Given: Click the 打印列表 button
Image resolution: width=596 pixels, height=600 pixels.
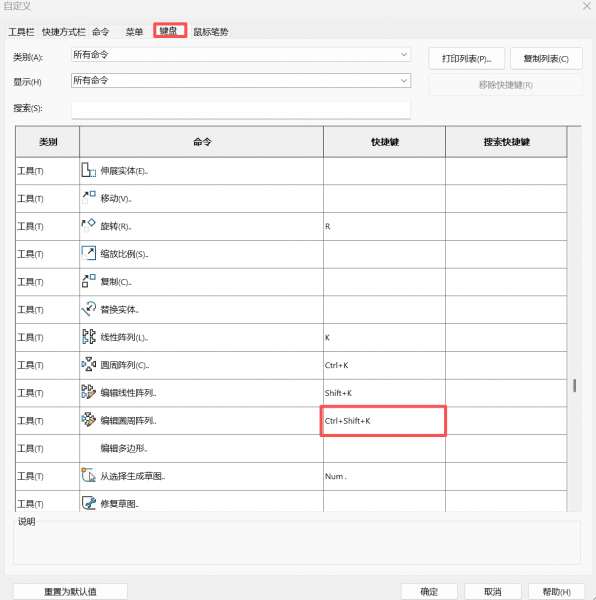Looking at the screenshot, I should click(466, 59).
